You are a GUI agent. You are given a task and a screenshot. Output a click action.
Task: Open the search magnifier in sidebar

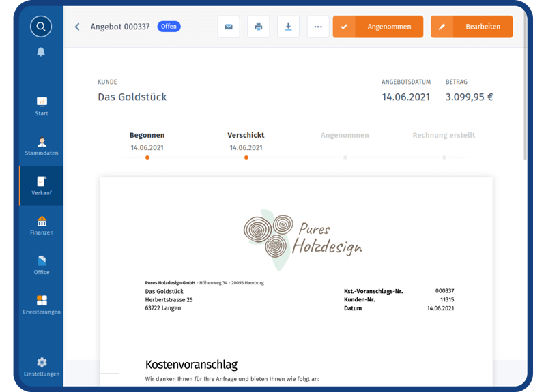point(41,27)
